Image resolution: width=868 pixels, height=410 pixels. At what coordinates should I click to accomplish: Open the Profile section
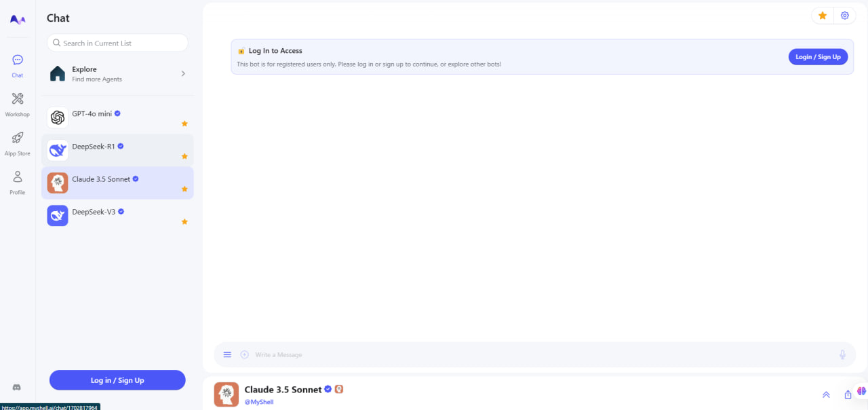tap(18, 183)
